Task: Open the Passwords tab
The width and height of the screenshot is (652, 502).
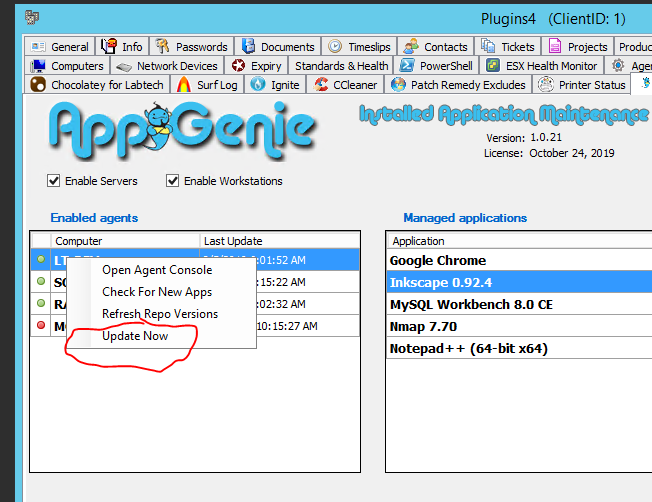Action: [x=192, y=47]
